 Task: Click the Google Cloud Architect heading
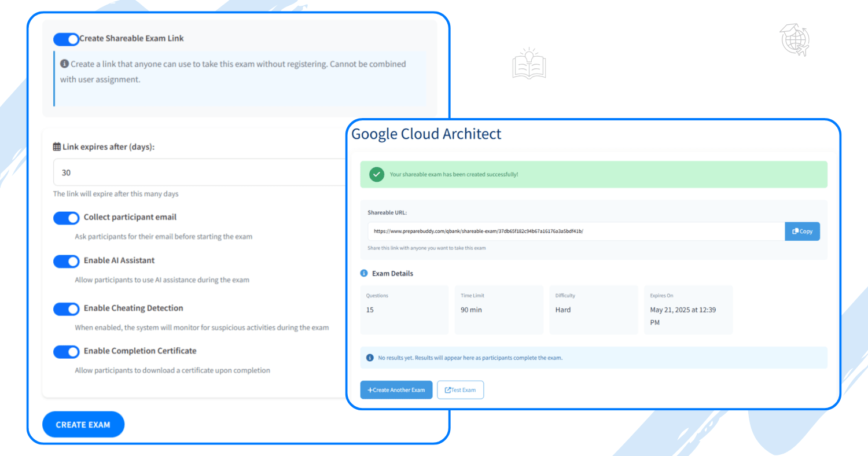pos(426,134)
